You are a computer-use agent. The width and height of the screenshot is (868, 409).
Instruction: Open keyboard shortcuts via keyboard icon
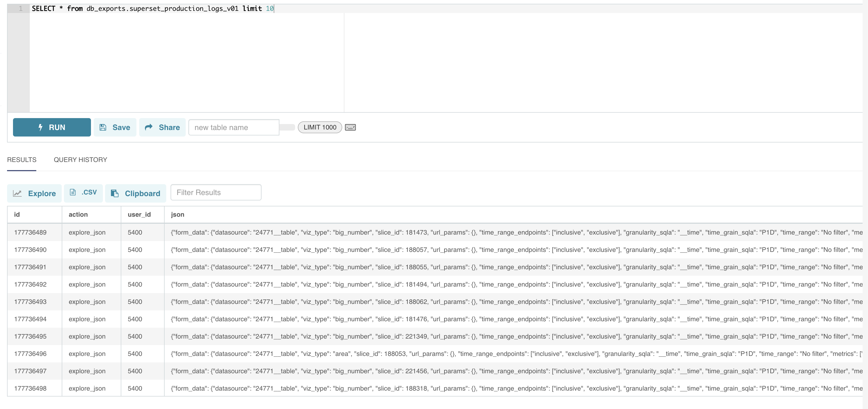tap(350, 127)
